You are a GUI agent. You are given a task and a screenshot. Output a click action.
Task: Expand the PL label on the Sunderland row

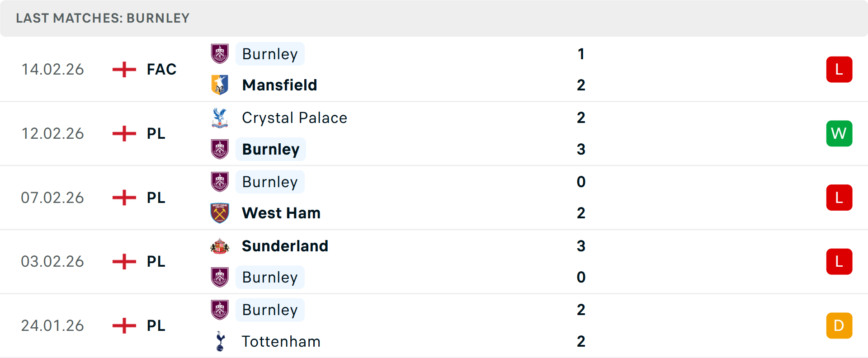click(156, 261)
